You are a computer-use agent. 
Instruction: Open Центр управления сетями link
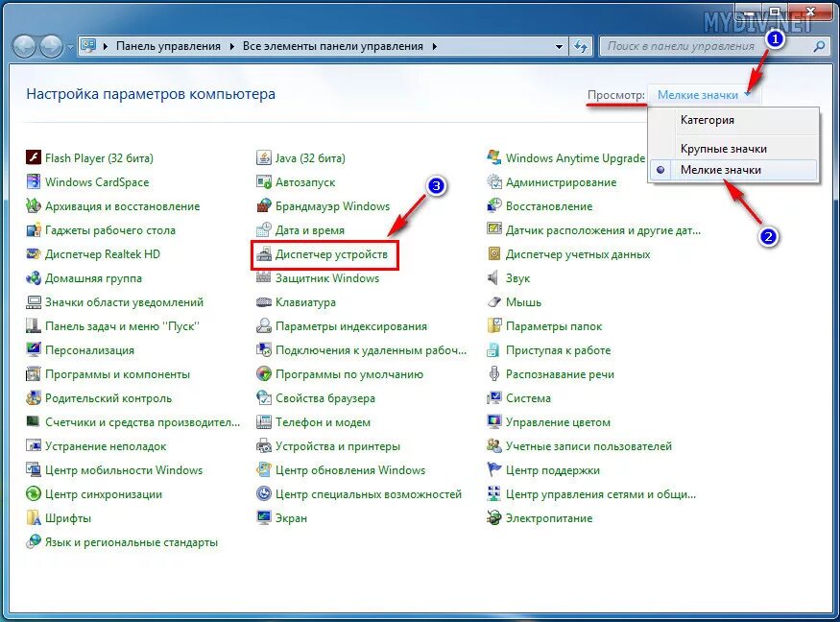tap(601, 494)
